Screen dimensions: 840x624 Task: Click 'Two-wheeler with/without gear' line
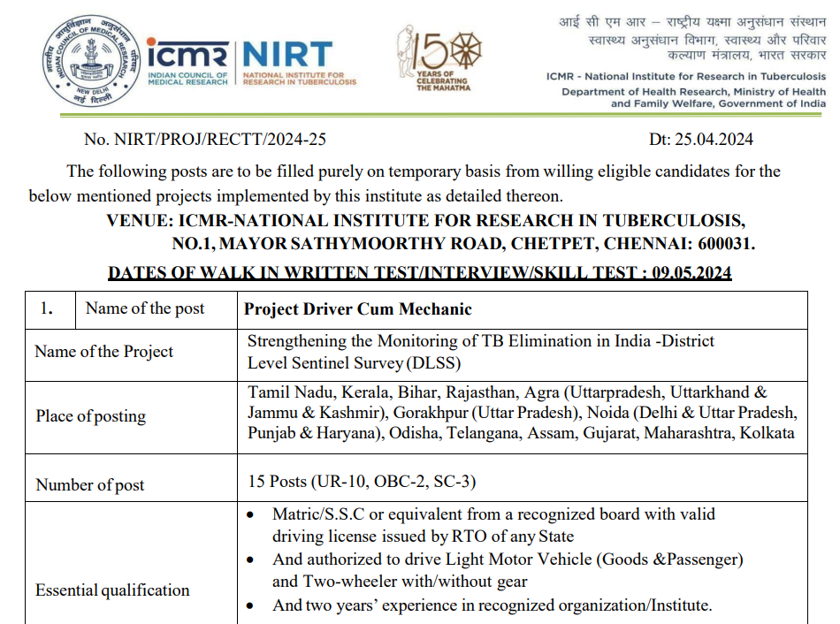coord(400,582)
